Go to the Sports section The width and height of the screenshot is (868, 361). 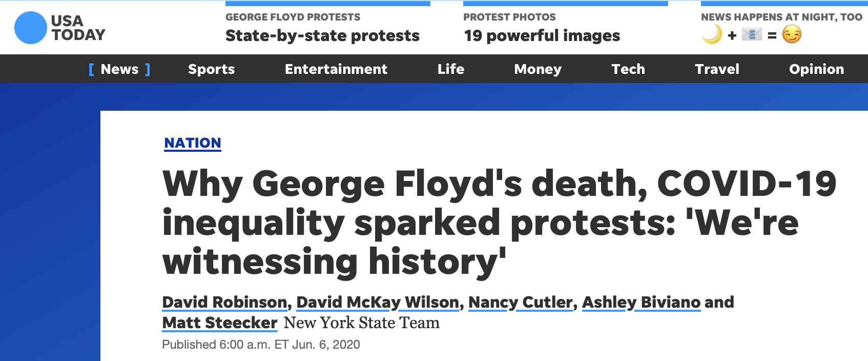pyautogui.click(x=211, y=69)
